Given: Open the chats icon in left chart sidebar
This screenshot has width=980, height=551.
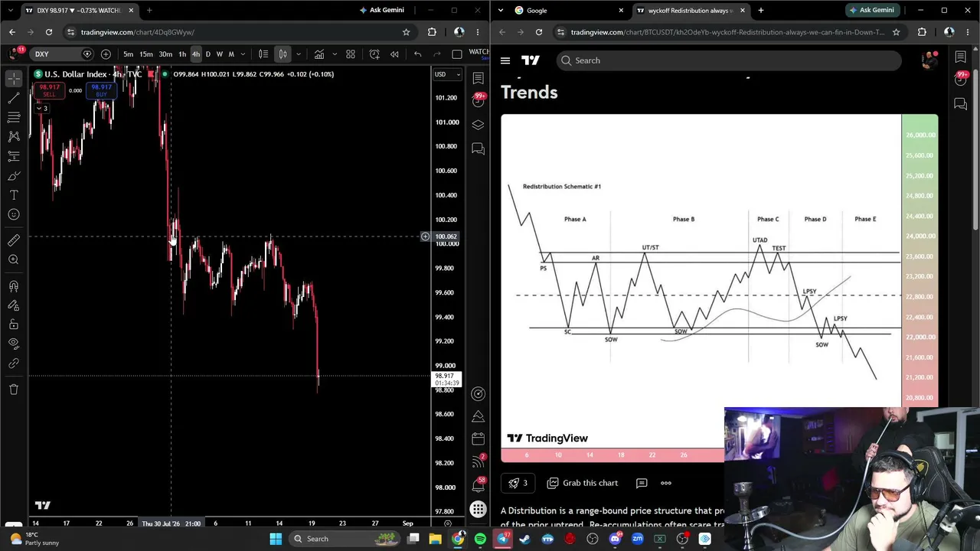Looking at the screenshot, I should point(479,148).
